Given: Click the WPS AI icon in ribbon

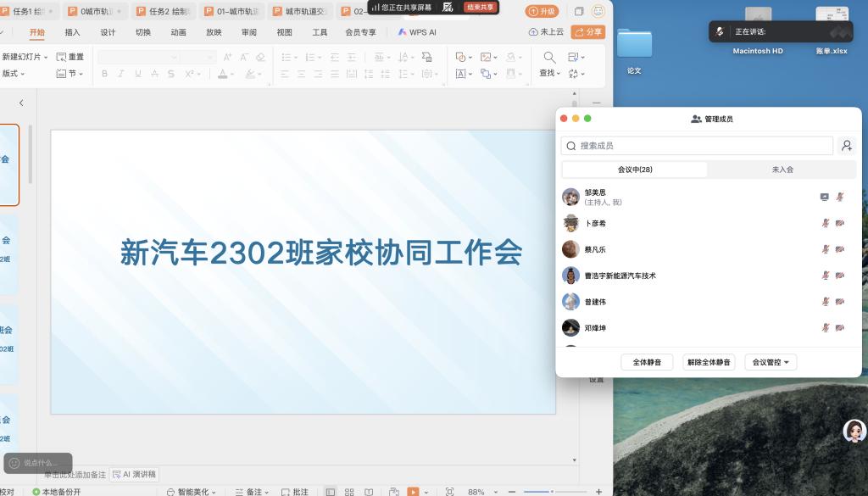Looking at the screenshot, I should 402,32.
